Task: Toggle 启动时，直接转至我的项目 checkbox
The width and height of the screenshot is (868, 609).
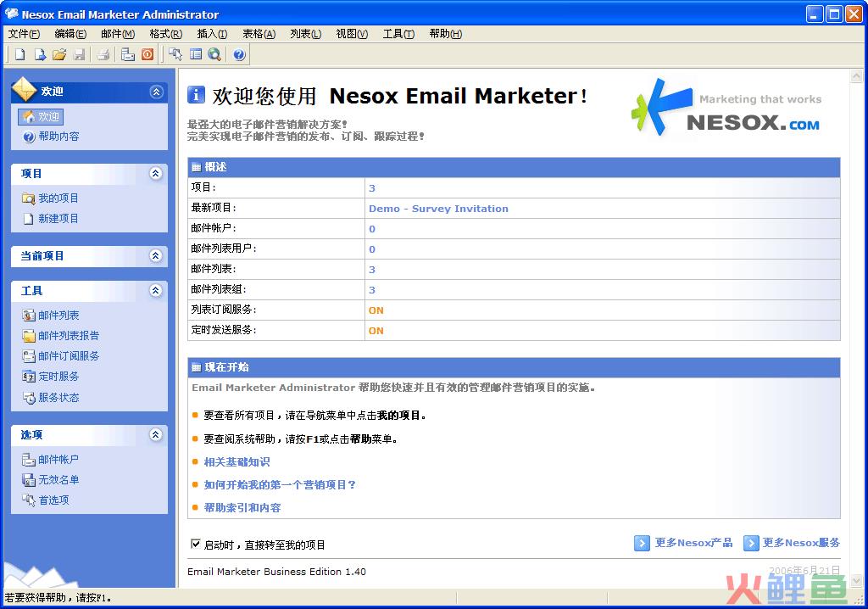Action: pyautogui.click(x=196, y=545)
